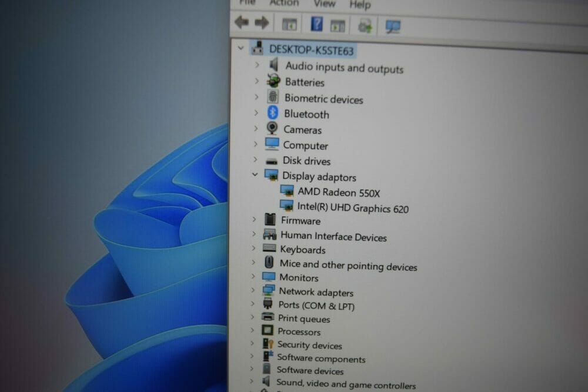Click the fingerprint Biometric devices icon

273,97
